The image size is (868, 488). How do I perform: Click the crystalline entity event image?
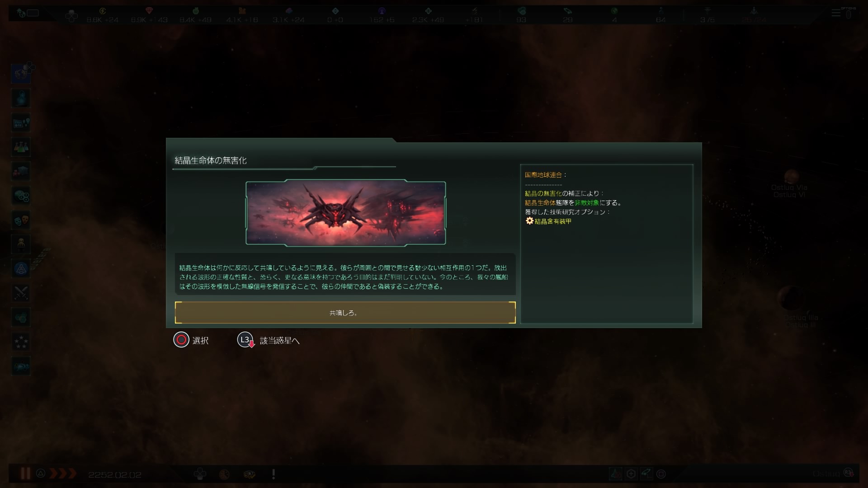(x=345, y=213)
